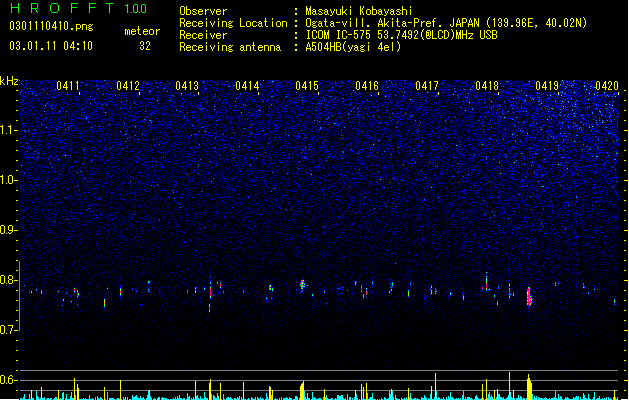Click the 0413 time marker label
Image resolution: width=629 pixels, height=400 pixels.
point(187,86)
